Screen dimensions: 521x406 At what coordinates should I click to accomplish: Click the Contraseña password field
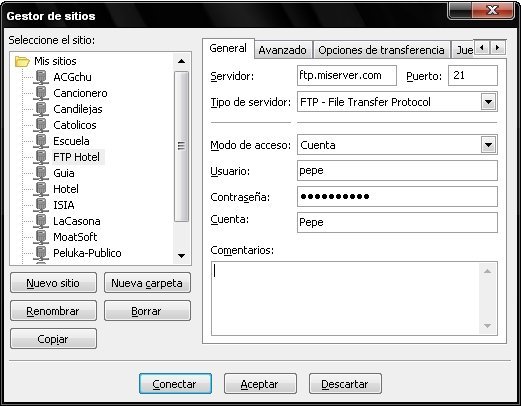tap(397, 196)
